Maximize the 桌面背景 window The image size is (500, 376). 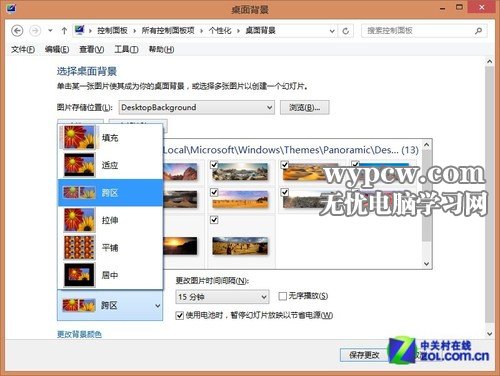click(x=459, y=7)
